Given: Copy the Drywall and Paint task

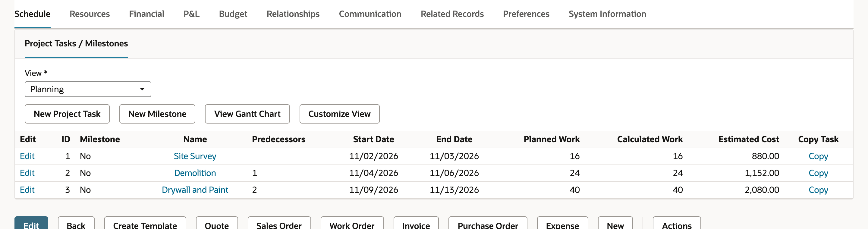Looking at the screenshot, I should (818, 190).
